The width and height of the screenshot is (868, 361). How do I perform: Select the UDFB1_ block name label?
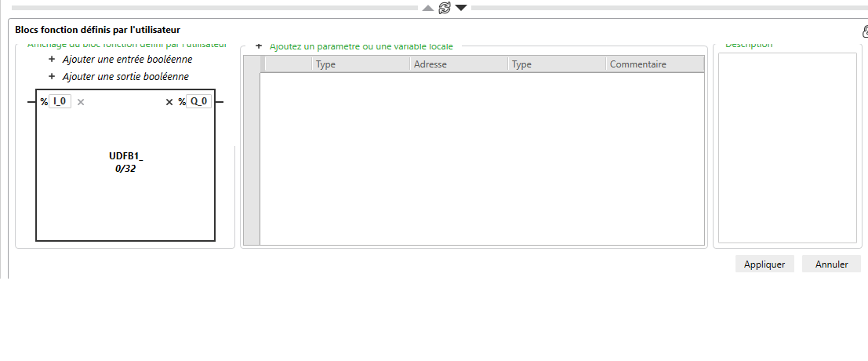coord(125,156)
